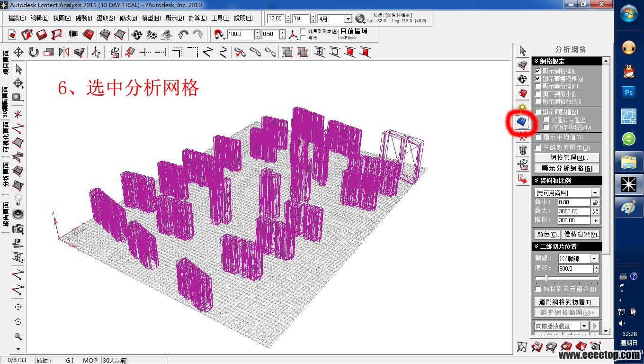The height and width of the screenshot is (364, 644).
Task: Enable 顯示平均值 checkbox
Action: point(537,137)
